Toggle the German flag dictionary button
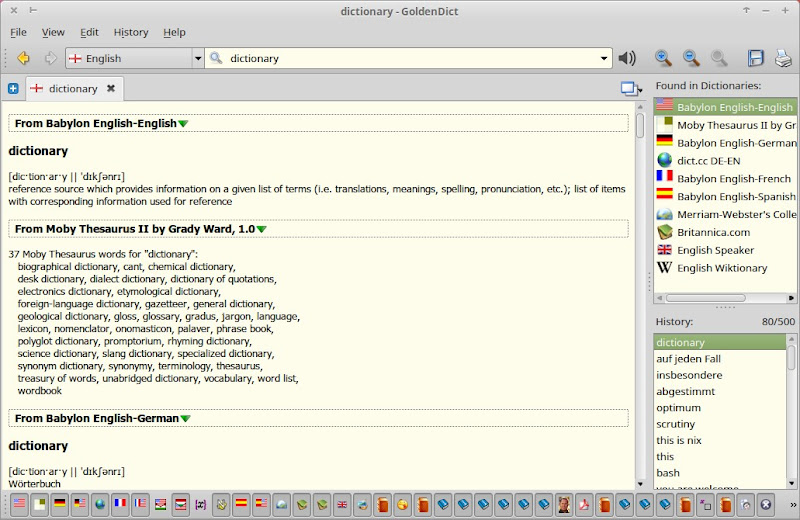Screen dimensions: 800x520 pyautogui.click(x=60, y=505)
